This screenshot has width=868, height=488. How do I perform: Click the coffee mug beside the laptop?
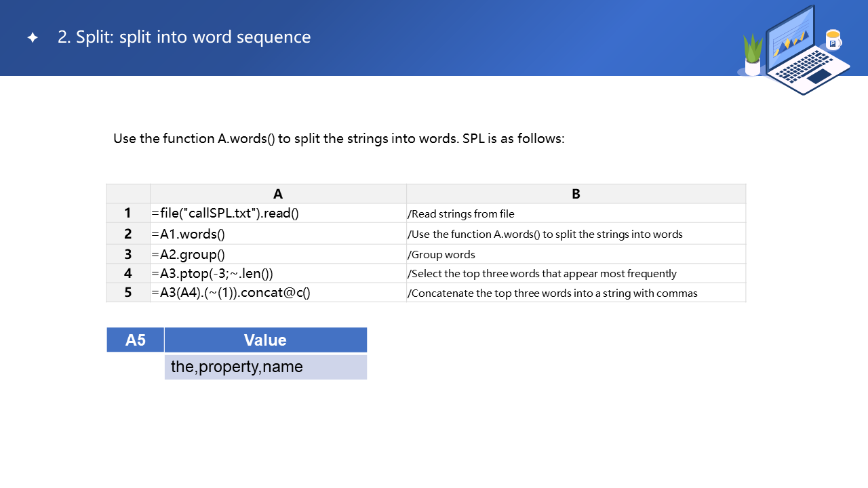(833, 39)
